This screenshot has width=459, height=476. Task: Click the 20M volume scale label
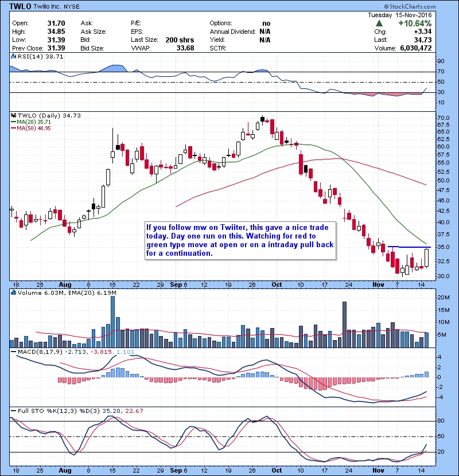pos(443,298)
